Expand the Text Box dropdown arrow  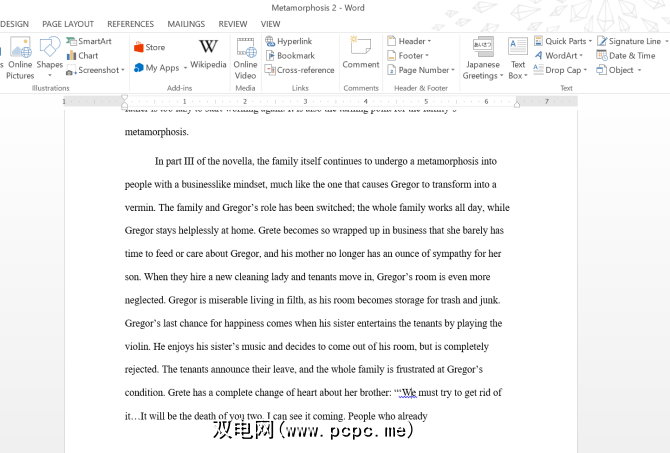(526, 76)
